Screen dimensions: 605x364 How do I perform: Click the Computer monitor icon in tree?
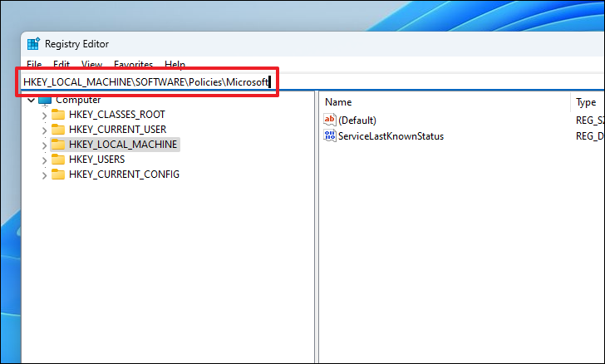tap(45, 101)
